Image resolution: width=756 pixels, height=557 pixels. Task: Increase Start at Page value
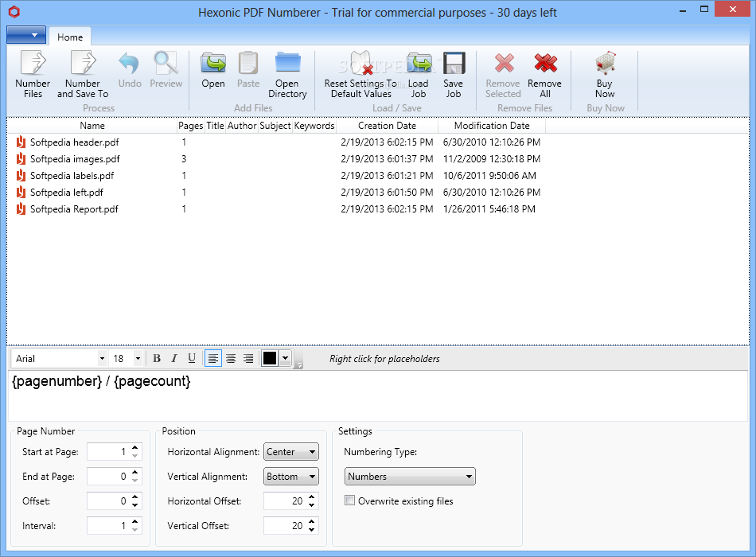pyautogui.click(x=135, y=448)
